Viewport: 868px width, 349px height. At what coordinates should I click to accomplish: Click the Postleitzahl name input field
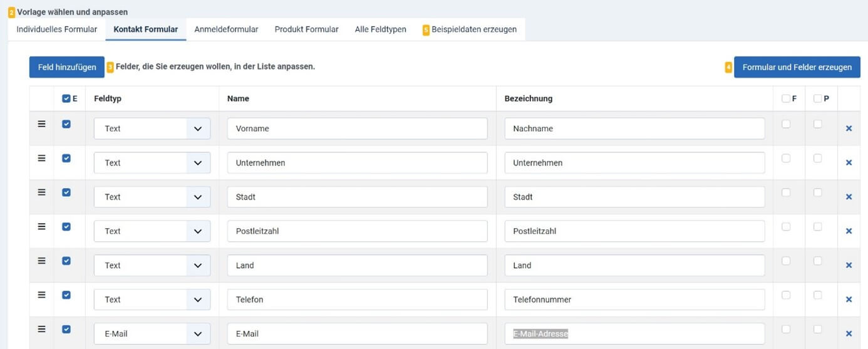click(357, 231)
